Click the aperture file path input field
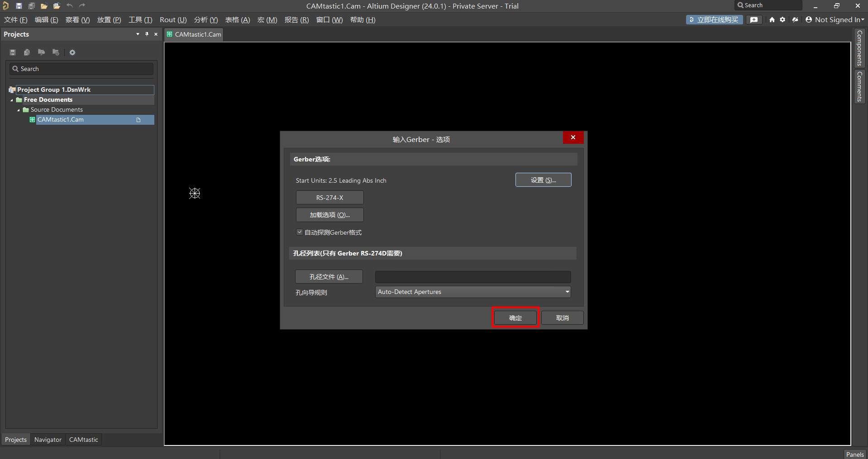The width and height of the screenshot is (868, 459). tap(473, 277)
